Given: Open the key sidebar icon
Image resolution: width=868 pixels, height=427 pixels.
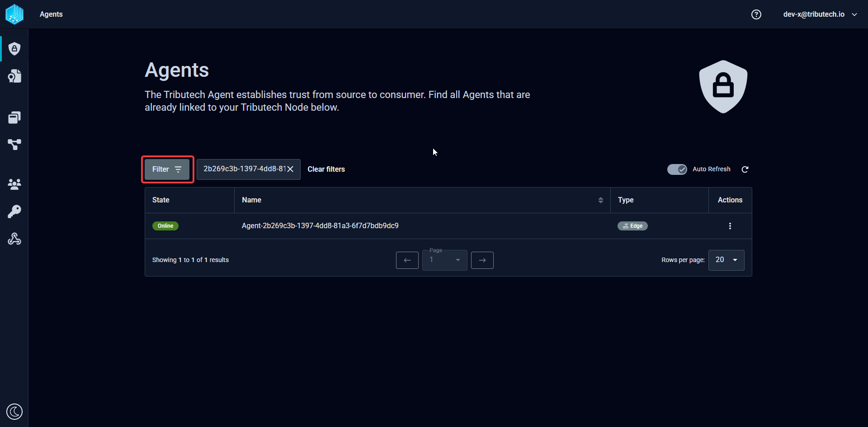Looking at the screenshot, I should [x=14, y=211].
